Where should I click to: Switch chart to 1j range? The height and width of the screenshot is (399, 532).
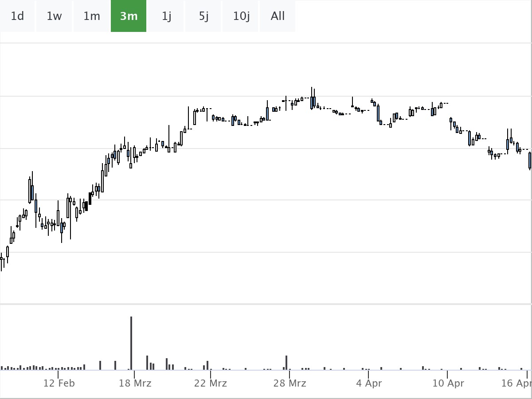[166, 16]
